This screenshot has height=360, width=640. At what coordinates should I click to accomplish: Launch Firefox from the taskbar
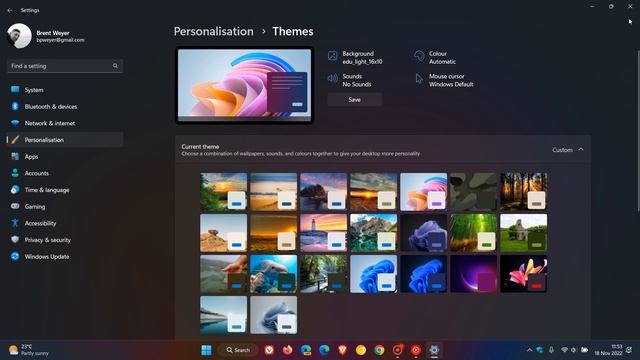(287, 350)
